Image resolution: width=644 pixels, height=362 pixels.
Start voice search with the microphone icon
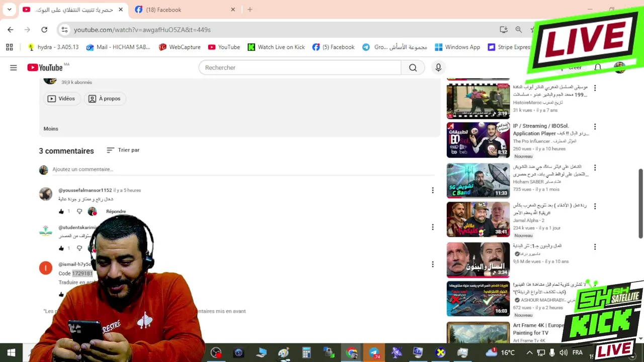[x=438, y=67]
